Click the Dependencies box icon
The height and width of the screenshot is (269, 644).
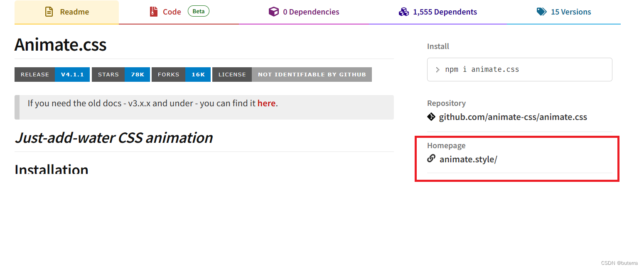tap(273, 12)
